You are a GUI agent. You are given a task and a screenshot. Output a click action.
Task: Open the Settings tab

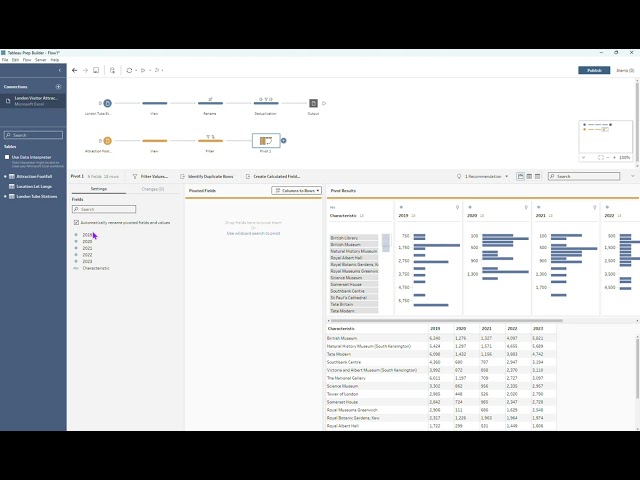point(99,189)
